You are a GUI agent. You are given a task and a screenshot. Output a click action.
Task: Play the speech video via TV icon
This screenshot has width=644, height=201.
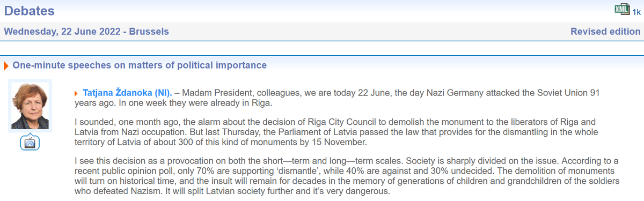(30, 143)
